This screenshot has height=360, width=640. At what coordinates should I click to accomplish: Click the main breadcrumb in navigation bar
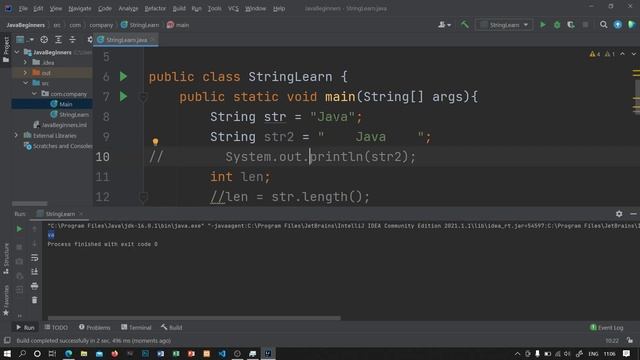(x=178, y=25)
